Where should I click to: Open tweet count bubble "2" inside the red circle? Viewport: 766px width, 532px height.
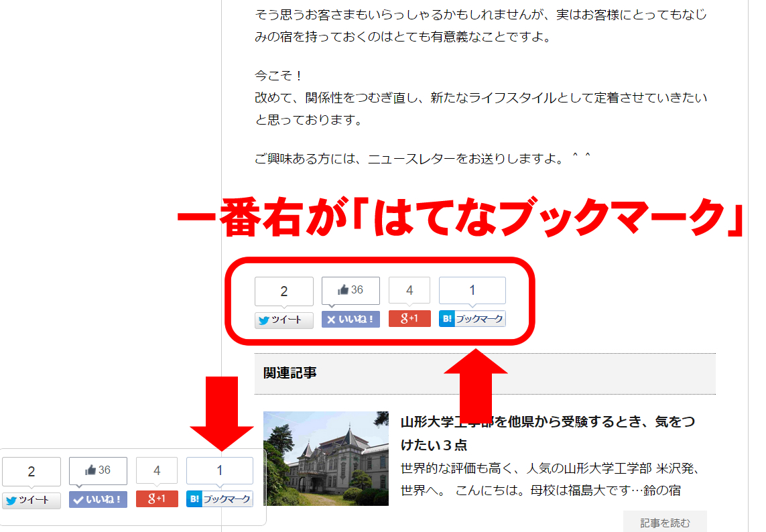(283, 291)
